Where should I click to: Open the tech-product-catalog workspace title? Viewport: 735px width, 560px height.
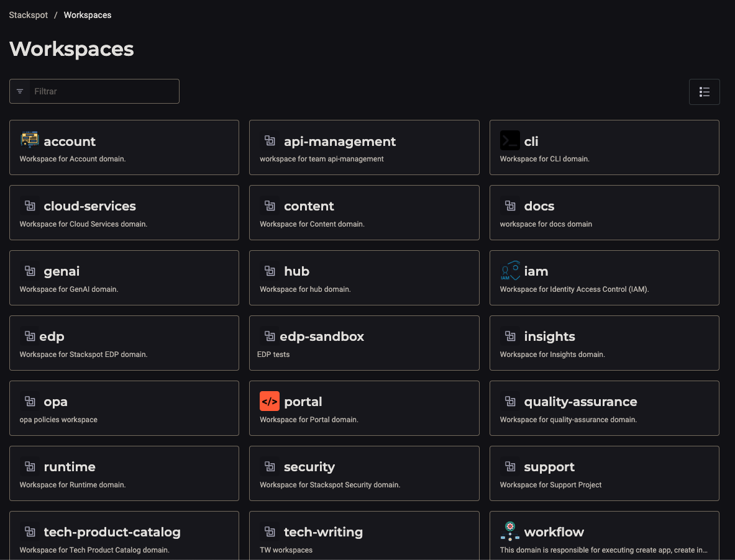[112, 532]
